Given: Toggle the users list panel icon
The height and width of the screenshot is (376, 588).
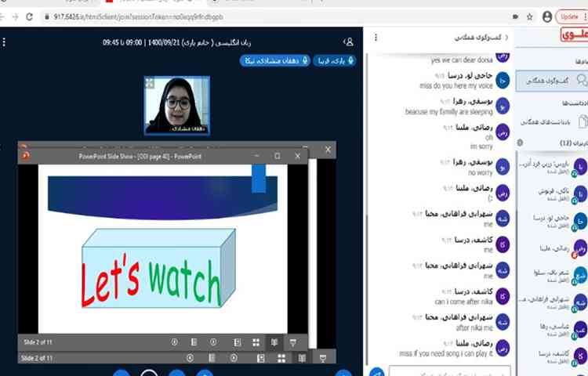Looking at the screenshot, I should [349, 42].
